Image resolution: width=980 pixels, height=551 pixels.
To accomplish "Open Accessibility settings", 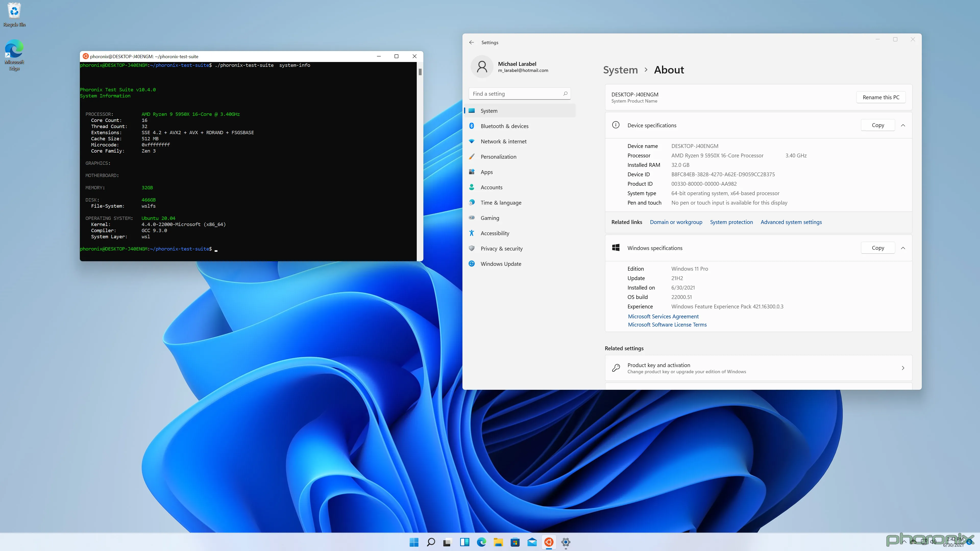I will 520,233.
